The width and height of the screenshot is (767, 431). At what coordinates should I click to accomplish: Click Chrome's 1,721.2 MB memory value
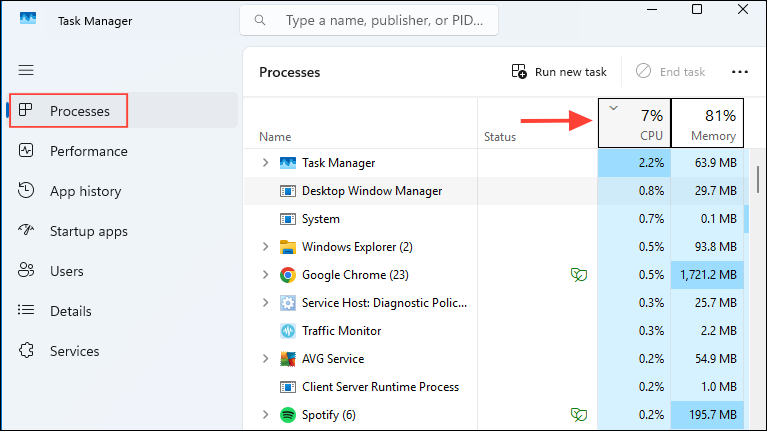click(708, 275)
